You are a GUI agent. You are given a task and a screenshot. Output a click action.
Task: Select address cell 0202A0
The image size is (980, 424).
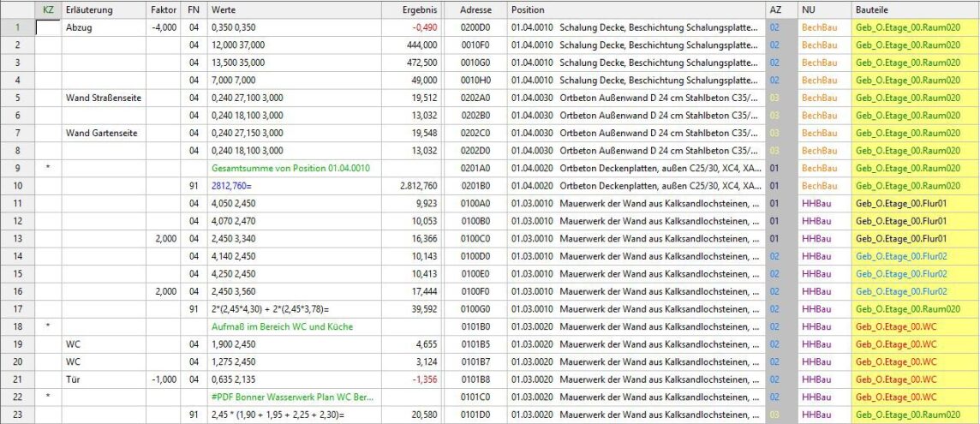point(475,98)
